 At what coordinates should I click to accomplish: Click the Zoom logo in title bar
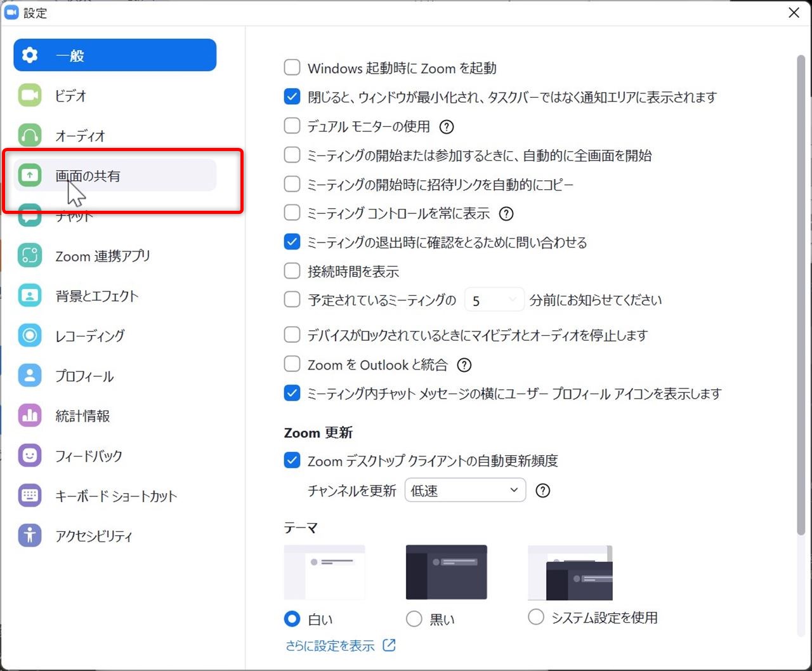(11, 13)
